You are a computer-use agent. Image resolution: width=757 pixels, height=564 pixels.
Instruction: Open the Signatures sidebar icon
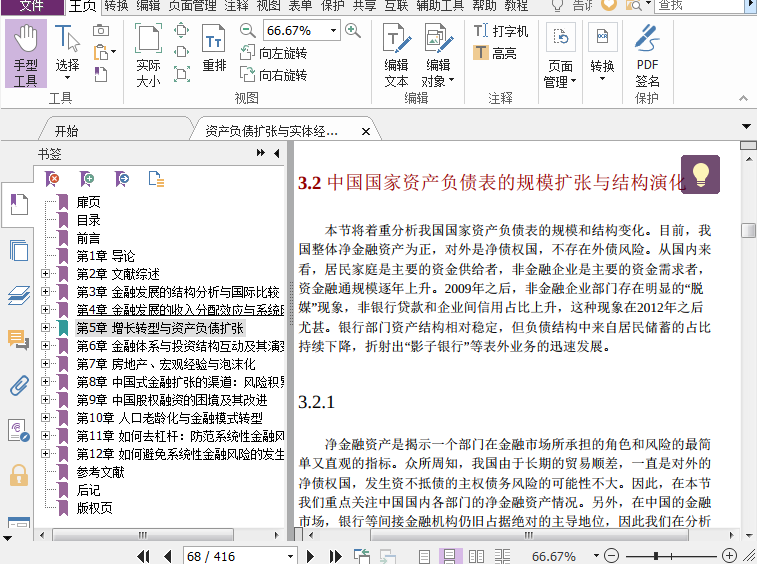point(19,430)
